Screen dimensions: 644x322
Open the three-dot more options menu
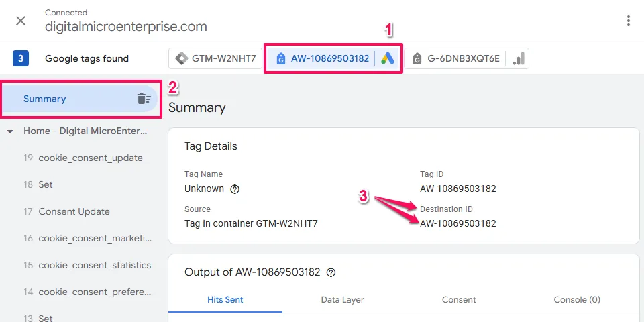click(x=628, y=21)
